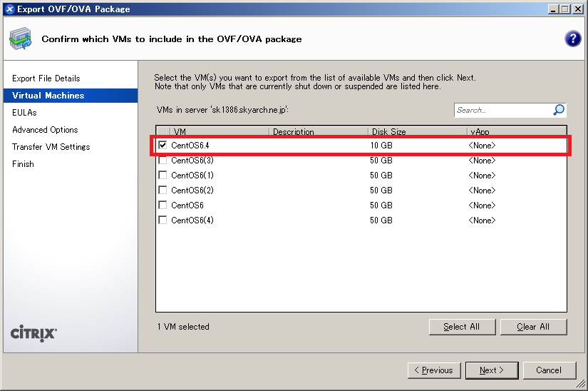The width and height of the screenshot is (588, 391).
Task: Click the export package wizard icon
Action: (21, 39)
